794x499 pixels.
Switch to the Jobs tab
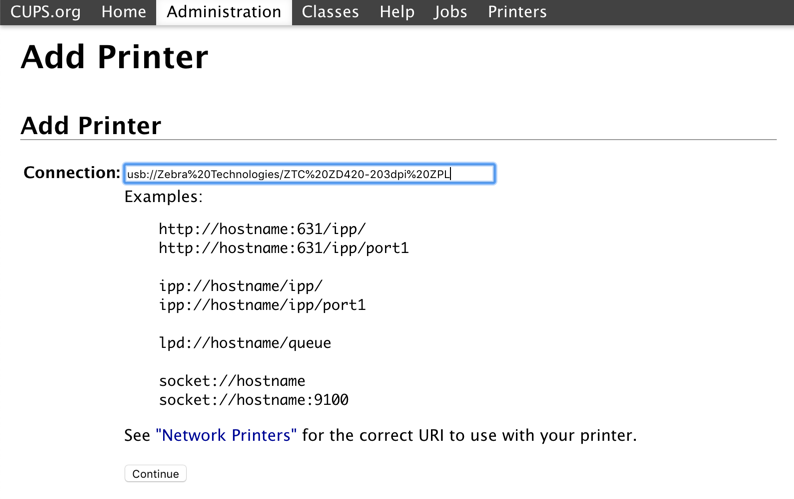click(x=450, y=12)
